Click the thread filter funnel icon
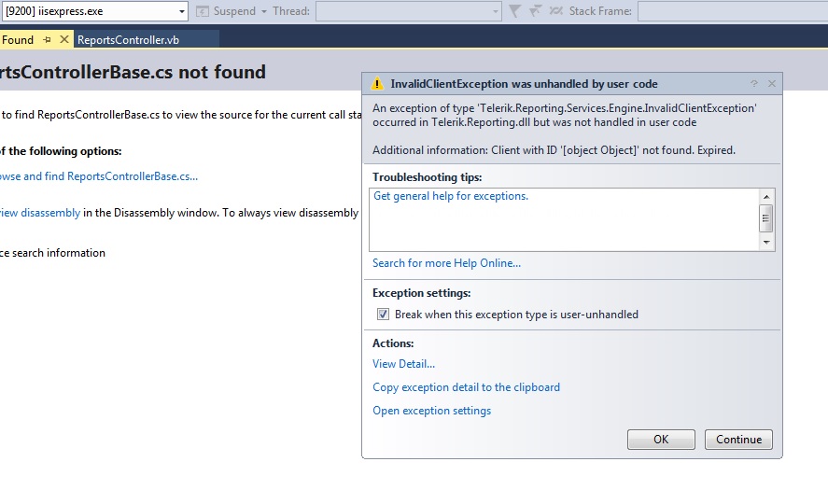 coord(514,11)
